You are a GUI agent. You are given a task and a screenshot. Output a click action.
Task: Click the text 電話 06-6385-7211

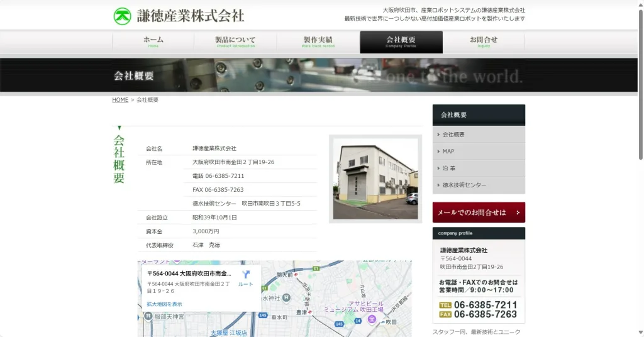coord(218,176)
